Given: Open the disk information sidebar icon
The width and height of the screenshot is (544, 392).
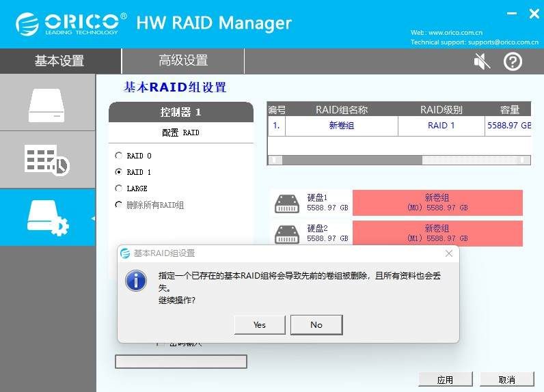Looking at the screenshot, I should tap(46, 105).
